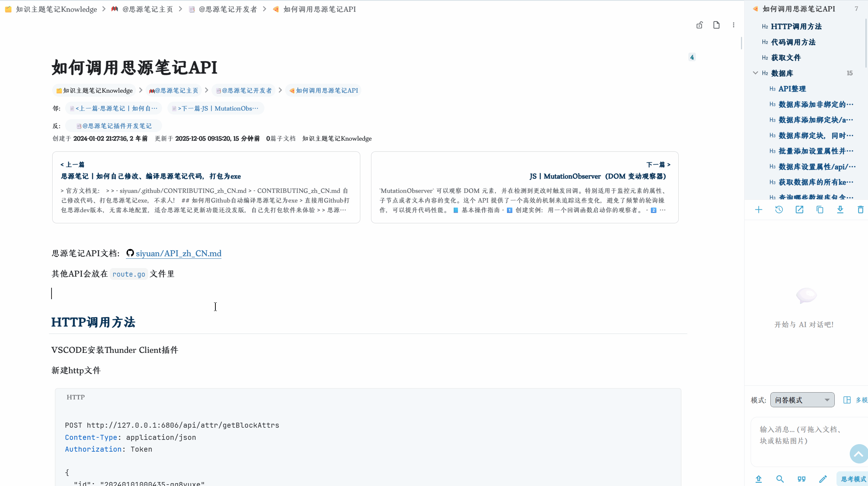Add a new AI conversation
The width and height of the screenshot is (868, 486).
pyautogui.click(x=759, y=209)
